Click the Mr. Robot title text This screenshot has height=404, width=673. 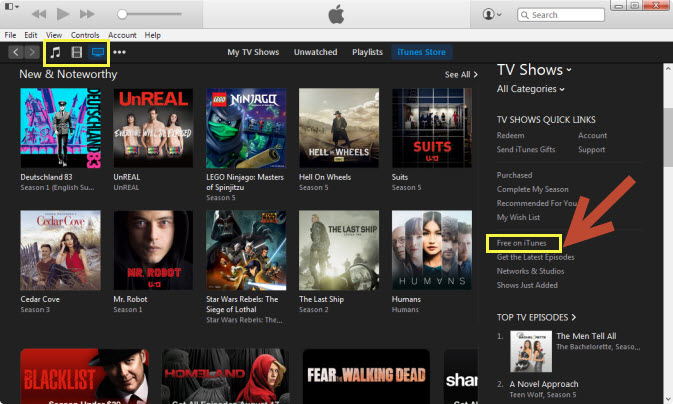point(130,299)
